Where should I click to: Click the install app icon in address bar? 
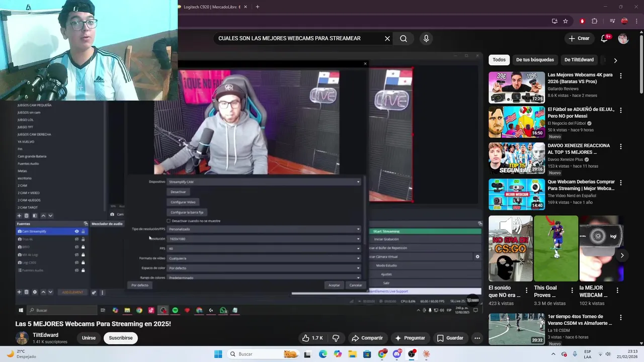click(554, 21)
